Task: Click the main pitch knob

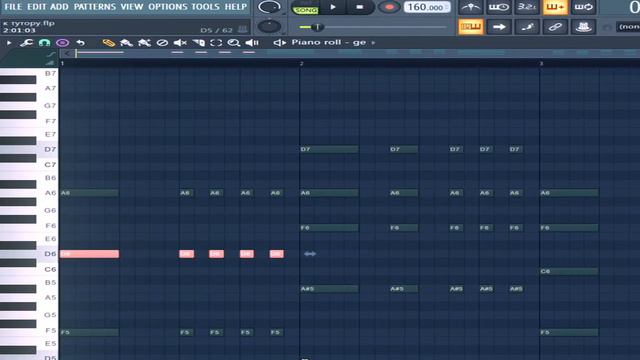Action: [x=269, y=26]
